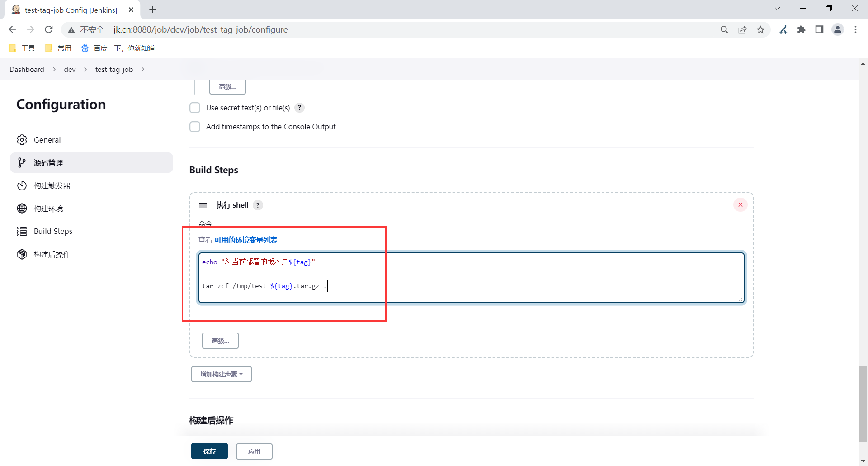Click the source code management branch icon
The height and width of the screenshot is (466, 868).
[x=22, y=163]
